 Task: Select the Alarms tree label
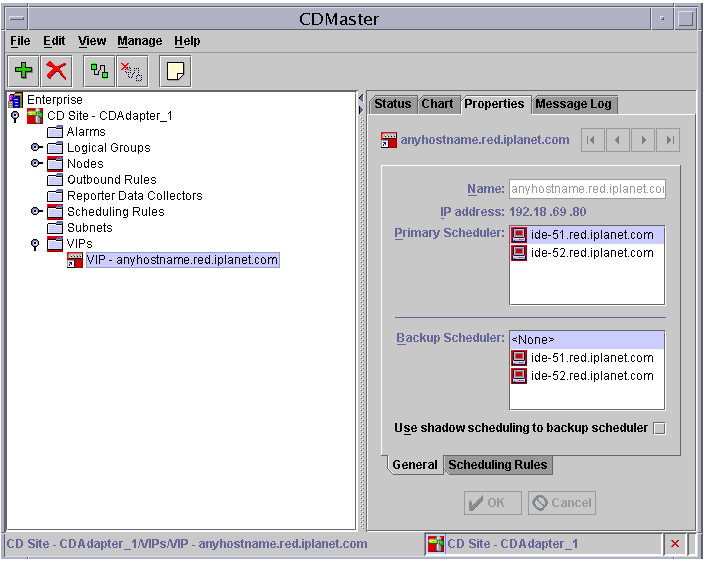click(86, 132)
